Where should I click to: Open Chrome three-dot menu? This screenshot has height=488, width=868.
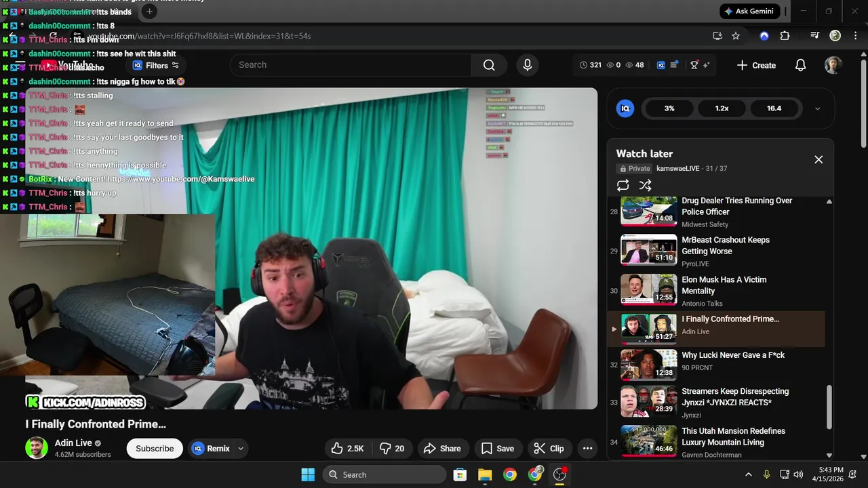pyautogui.click(x=854, y=36)
